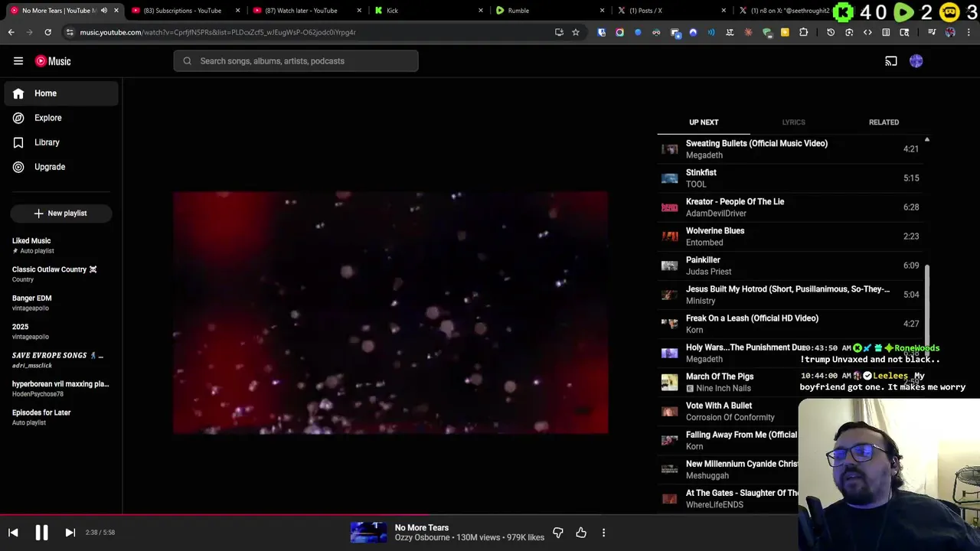Screen dimensions: 980x551
Task: Play Painkiller by Judas Priest
Action: click(x=790, y=266)
